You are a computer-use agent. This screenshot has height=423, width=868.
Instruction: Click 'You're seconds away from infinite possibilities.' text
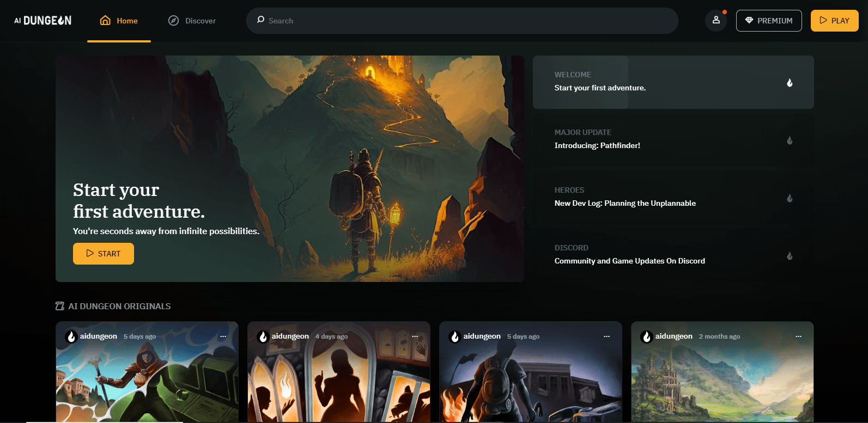tap(166, 231)
